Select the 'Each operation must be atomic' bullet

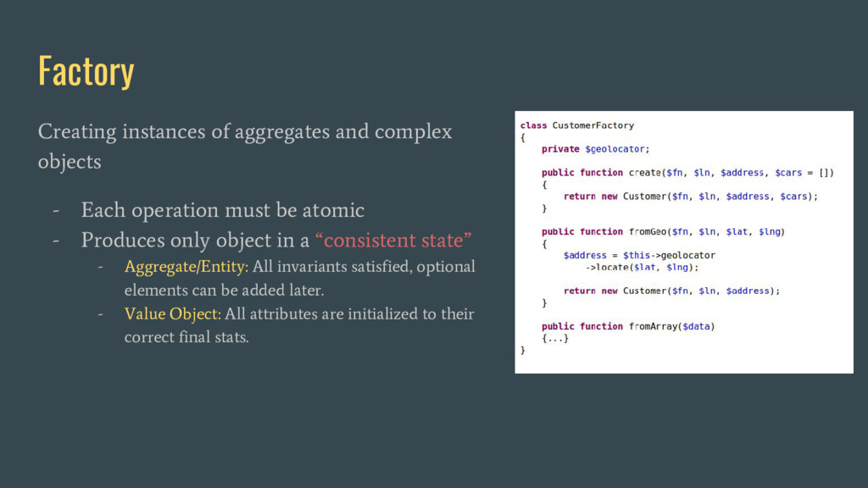[x=223, y=210]
